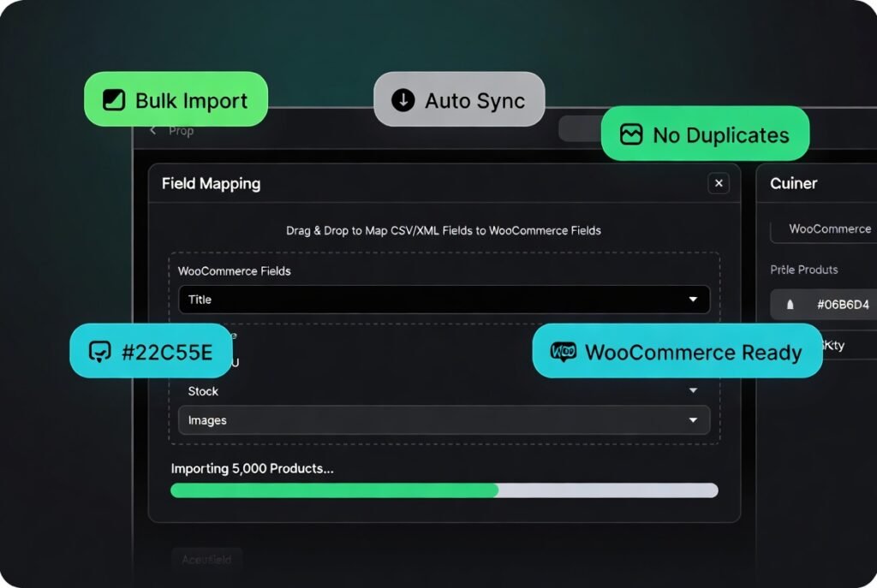Click the WooCommerce Fields label
The height and width of the screenshot is (588, 877).
pyautogui.click(x=235, y=271)
